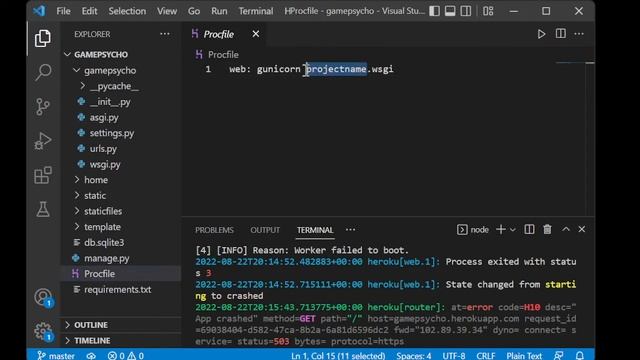This screenshot has height=360, width=640.
Task: Select the Procfile editor tab
Action: (225, 34)
